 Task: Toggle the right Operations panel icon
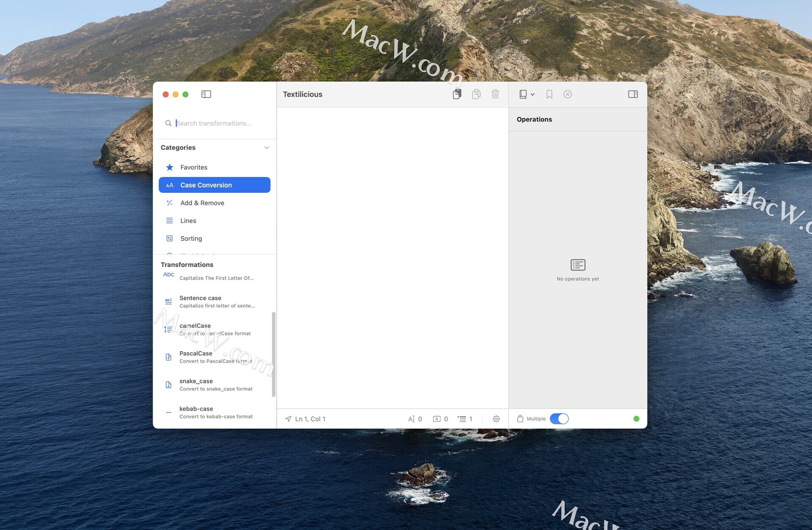pyautogui.click(x=633, y=94)
